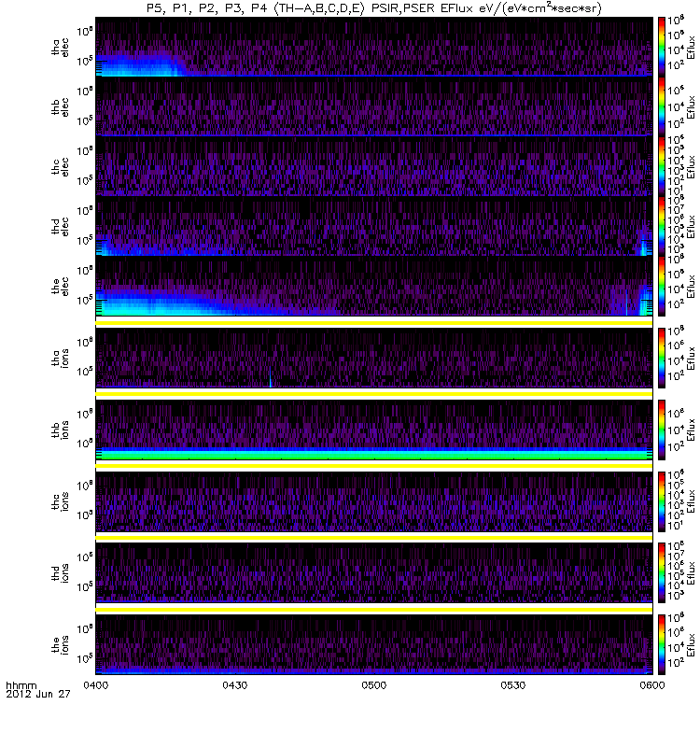Click the color scale beside tha elec panel
Viewport: 700px width, 747px height.
pos(662,48)
